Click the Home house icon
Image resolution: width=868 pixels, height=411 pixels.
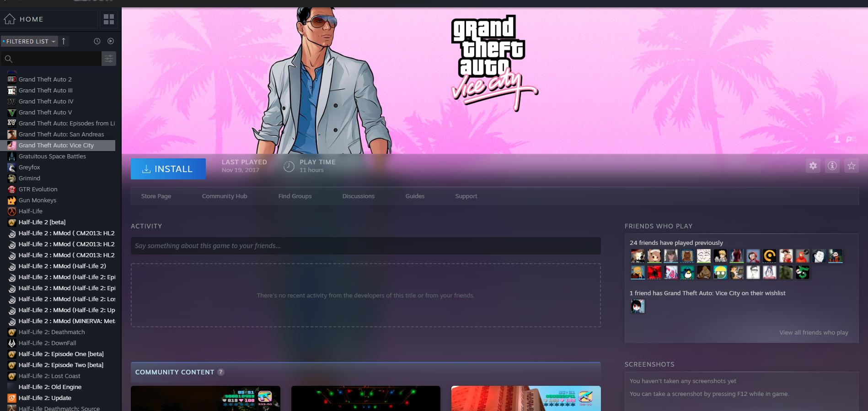click(x=10, y=19)
